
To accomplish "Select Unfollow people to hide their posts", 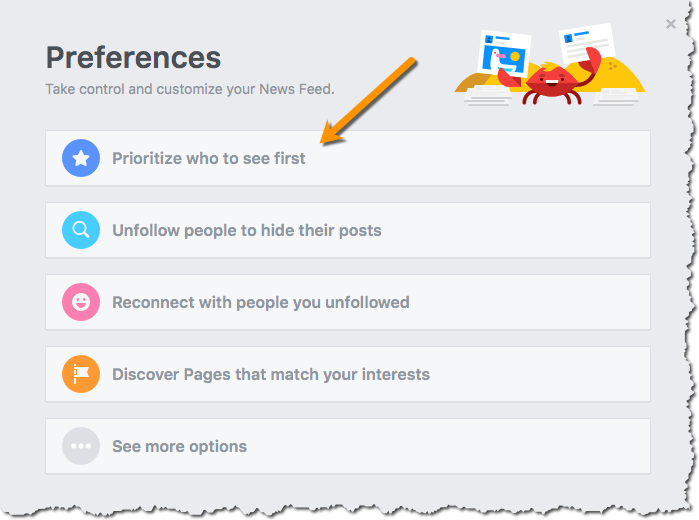I will click(x=247, y=230).
